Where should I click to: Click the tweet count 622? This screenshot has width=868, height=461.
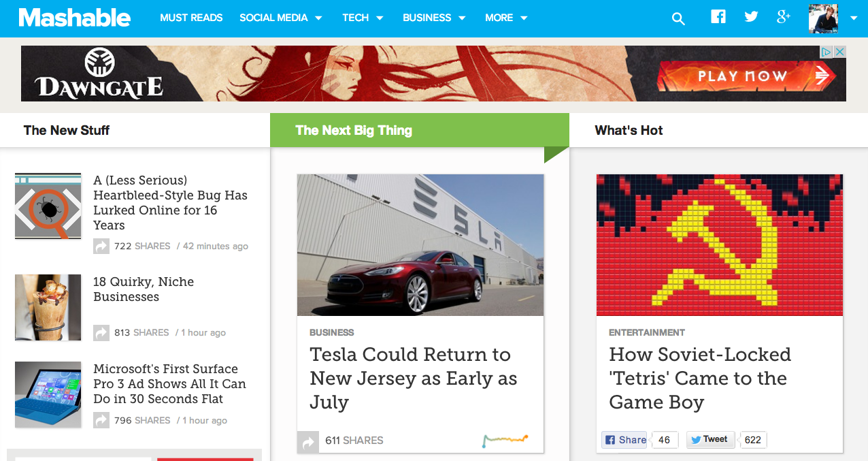(x=753, y=440)
